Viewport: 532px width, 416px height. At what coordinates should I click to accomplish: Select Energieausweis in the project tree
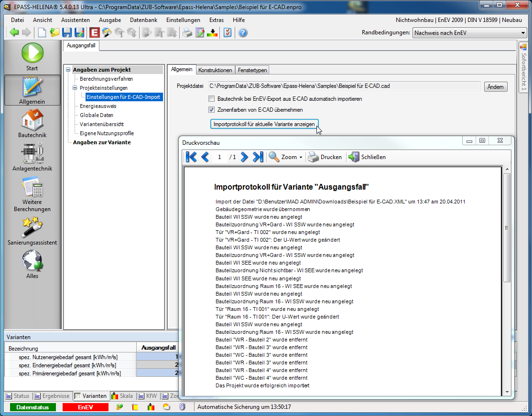(98, 106)
